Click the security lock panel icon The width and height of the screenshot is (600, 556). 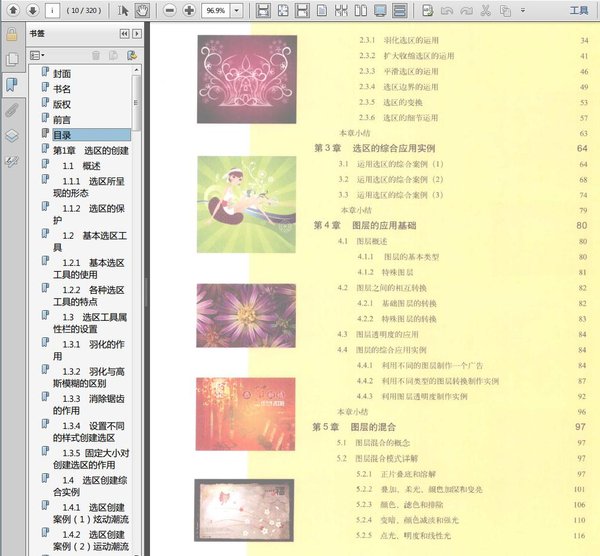coord(12,34)
